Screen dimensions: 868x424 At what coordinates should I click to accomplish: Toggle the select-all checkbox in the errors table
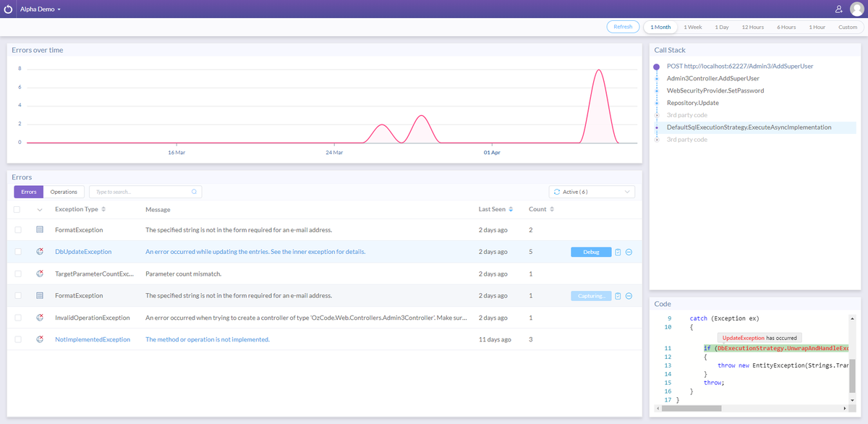[x=18, y=209]
